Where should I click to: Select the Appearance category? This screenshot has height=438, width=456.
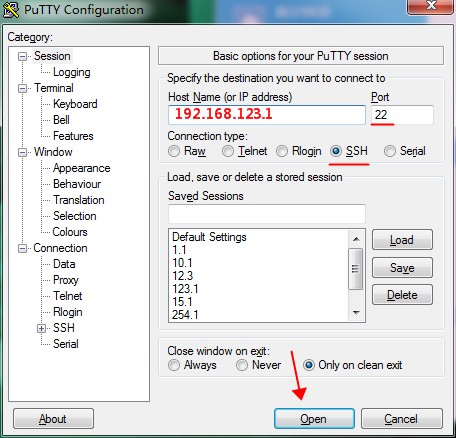click(82, 168)
